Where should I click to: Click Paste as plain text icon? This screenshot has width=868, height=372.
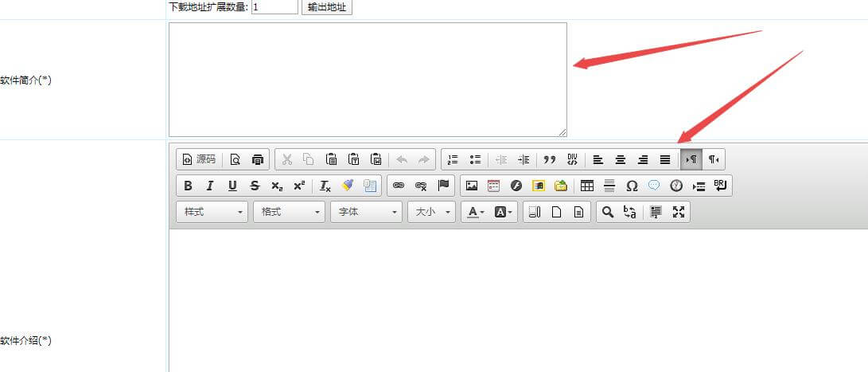[x=354, y=159]
